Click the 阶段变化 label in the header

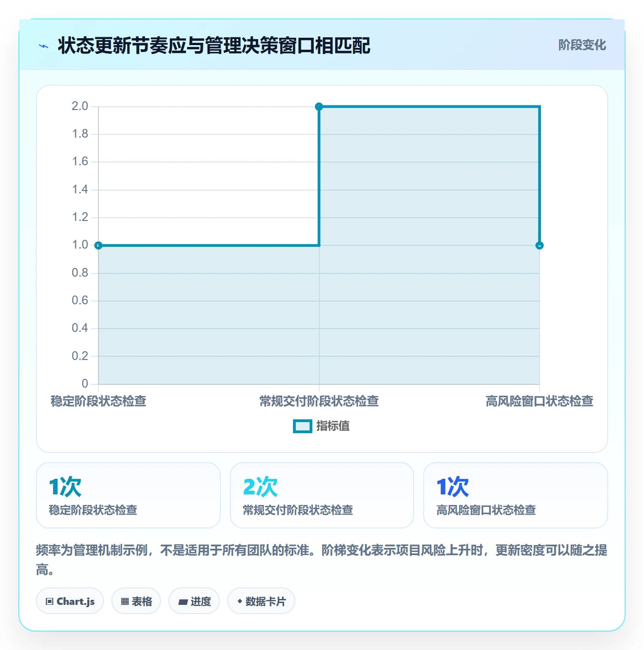click(x=582, y=45)
